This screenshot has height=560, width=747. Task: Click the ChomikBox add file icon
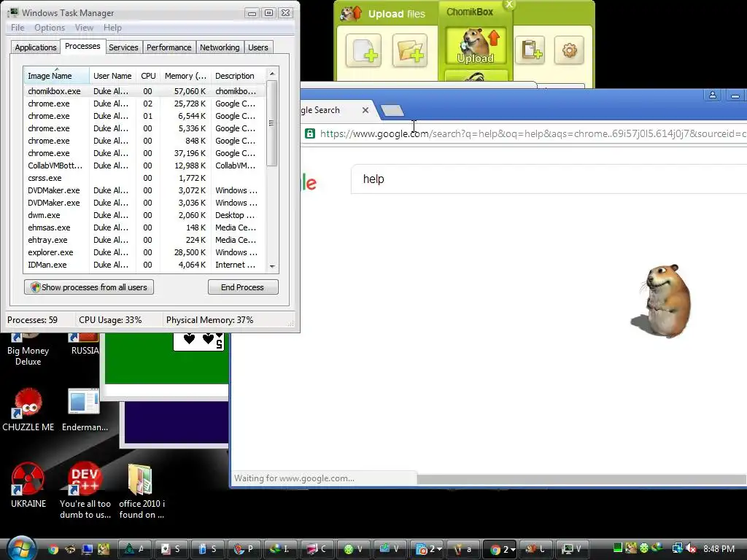[x=363, y=50]
